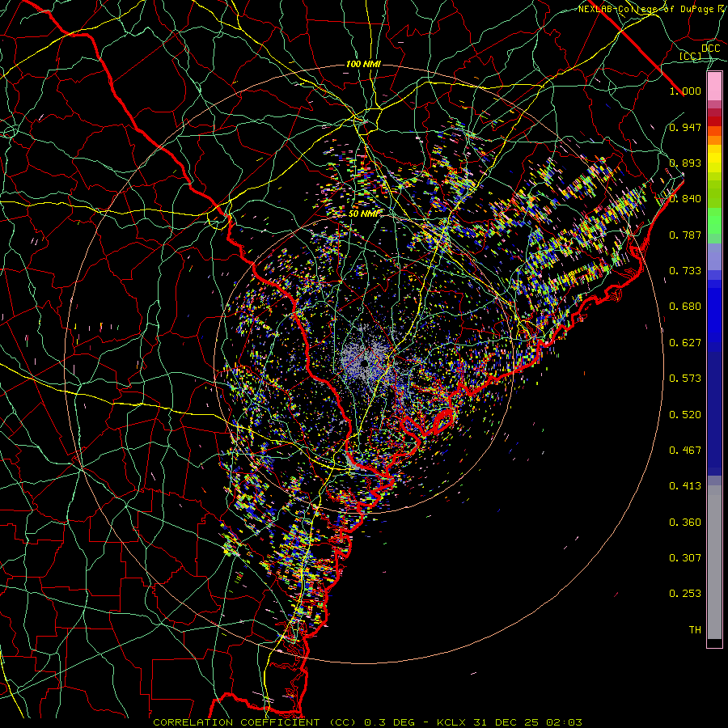Click the 0.413 scale value

(x=685, y=486)
